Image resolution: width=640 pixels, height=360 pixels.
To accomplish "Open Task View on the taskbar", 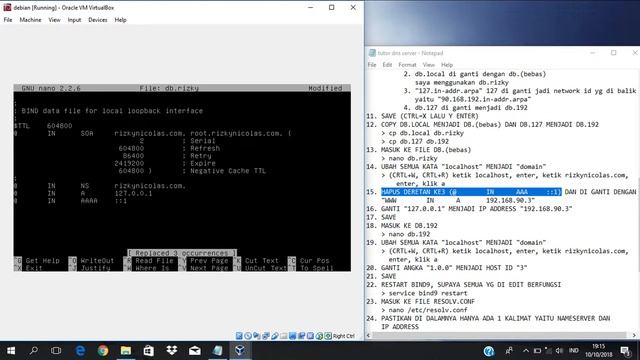I will [x=56, y=351].
